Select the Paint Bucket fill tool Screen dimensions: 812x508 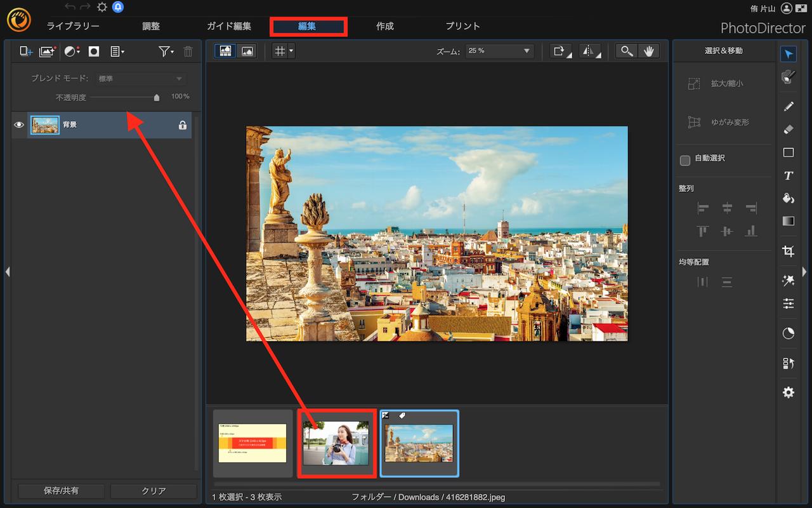coord(789,198)
